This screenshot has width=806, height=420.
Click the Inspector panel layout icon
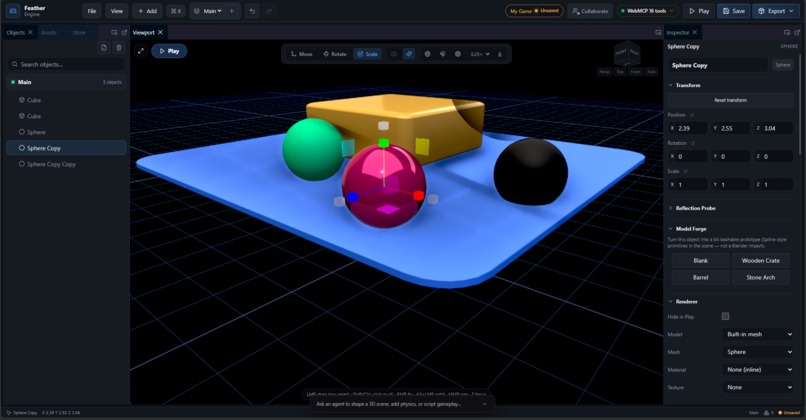point(787,32)
